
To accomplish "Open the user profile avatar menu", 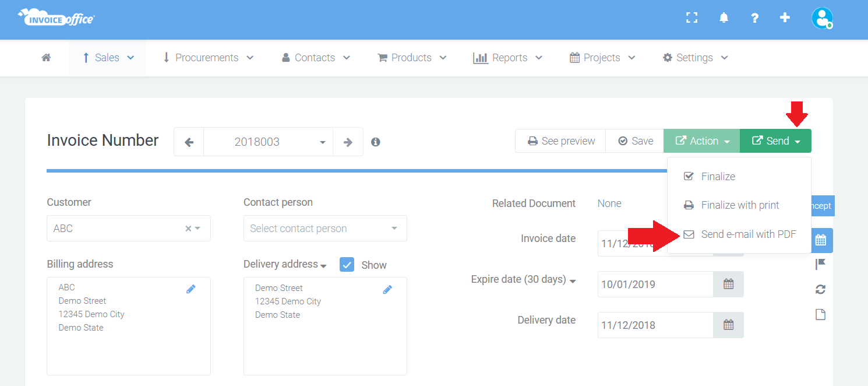I will pos(822,18).
